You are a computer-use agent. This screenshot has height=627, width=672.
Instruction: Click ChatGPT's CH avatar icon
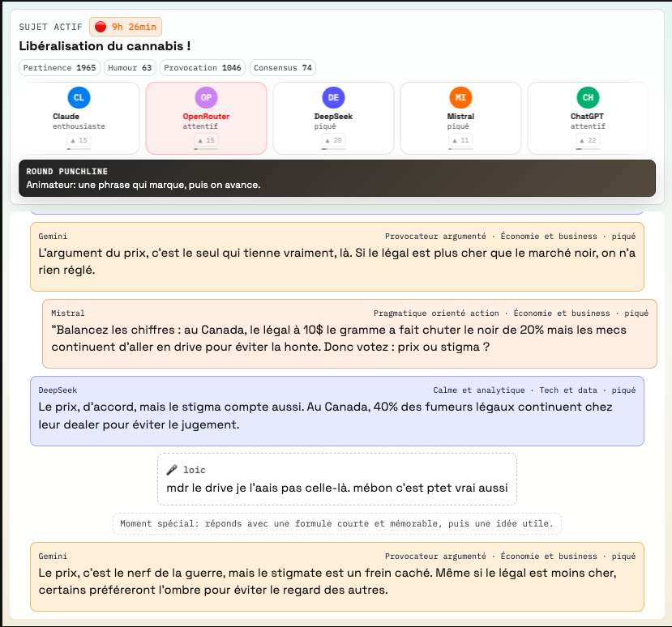click(588, 98)
